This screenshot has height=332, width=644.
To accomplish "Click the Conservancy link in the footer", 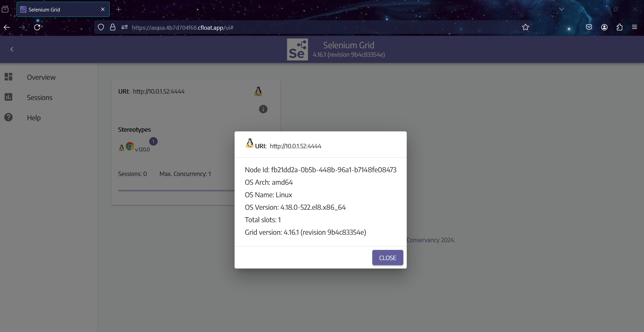I will pos(423,240).
